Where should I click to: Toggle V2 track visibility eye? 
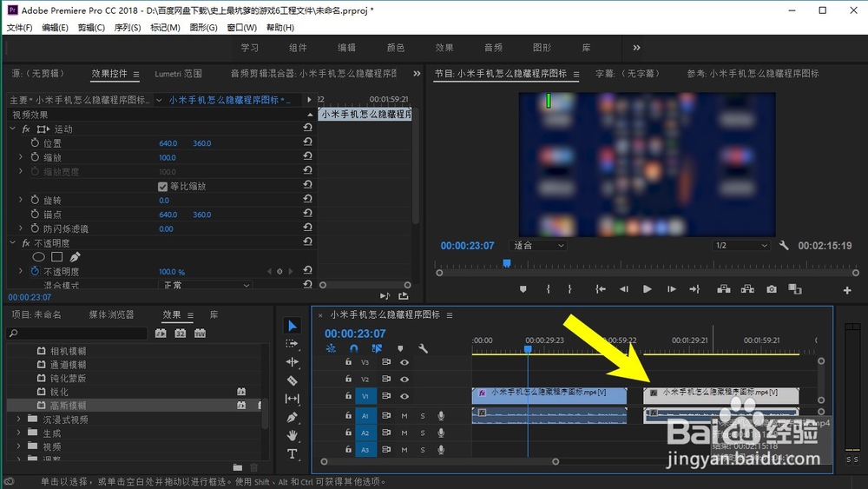[x=404, y=380]
